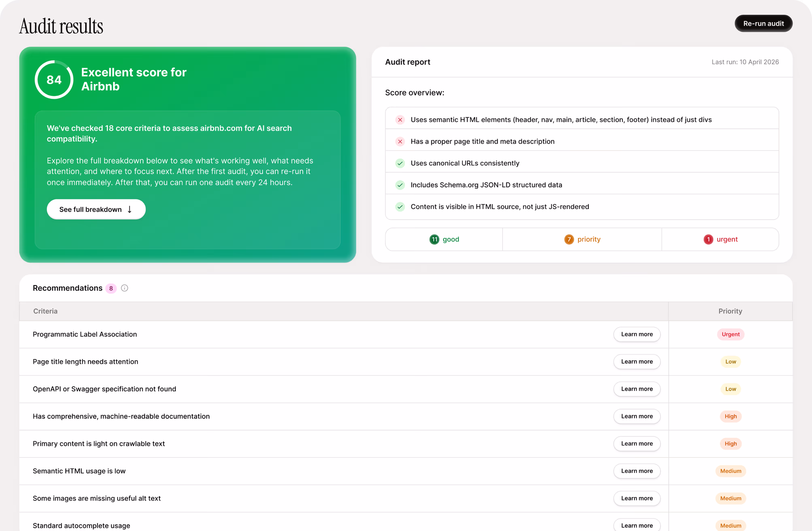Click the Medium badge for missing alt text row
Screen dimensions: 812x531
[730, 498]
